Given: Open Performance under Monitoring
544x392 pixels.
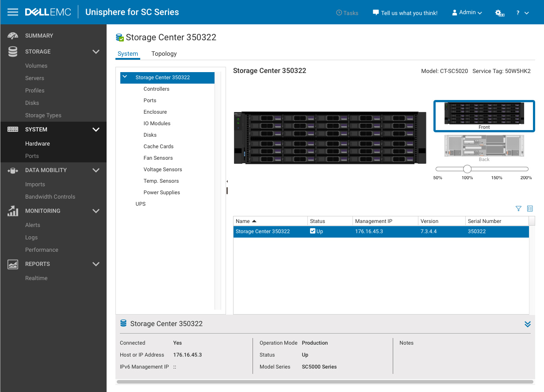Looking at the screenshot, I should pyautogui.click(x=42, y=250).
